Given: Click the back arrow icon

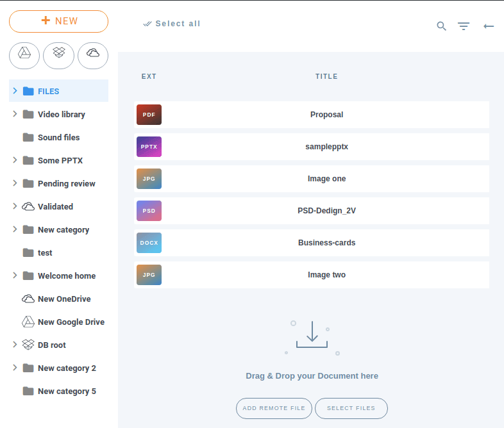Looking at the screenshot, I should tap(489, 26).
